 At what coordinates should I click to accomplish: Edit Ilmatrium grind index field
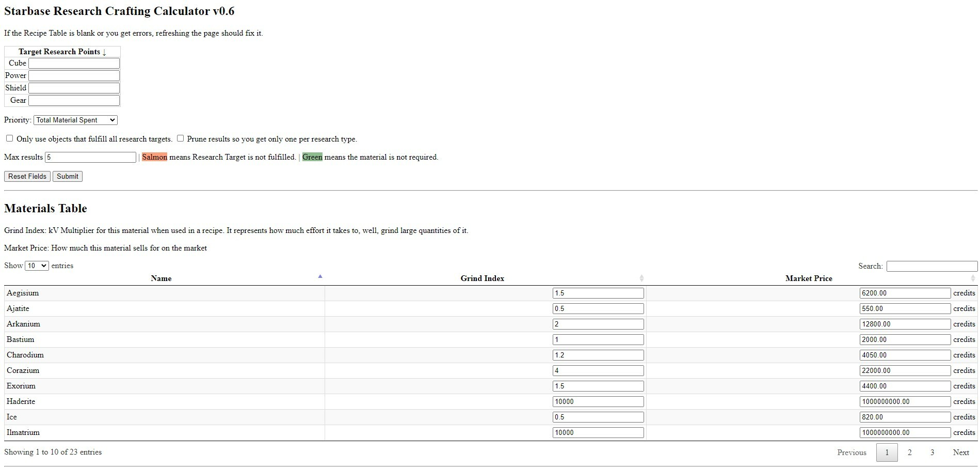click(x=598, y=432)
